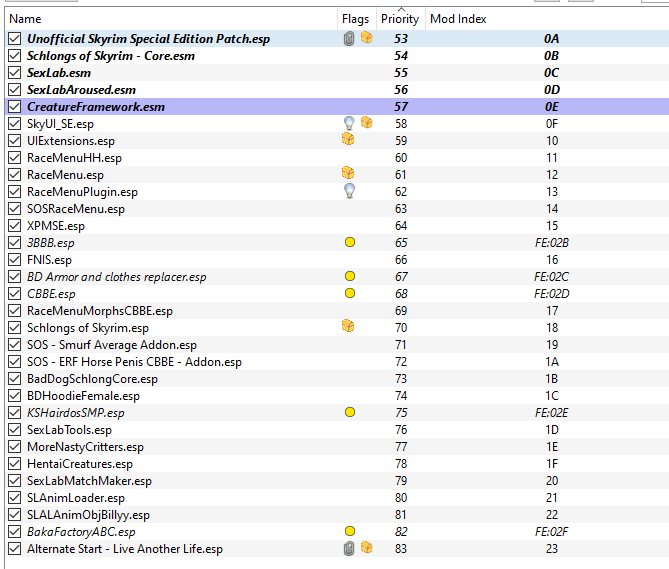Uncheck the SkyUI_SE.esp plugin

point(15,124)
